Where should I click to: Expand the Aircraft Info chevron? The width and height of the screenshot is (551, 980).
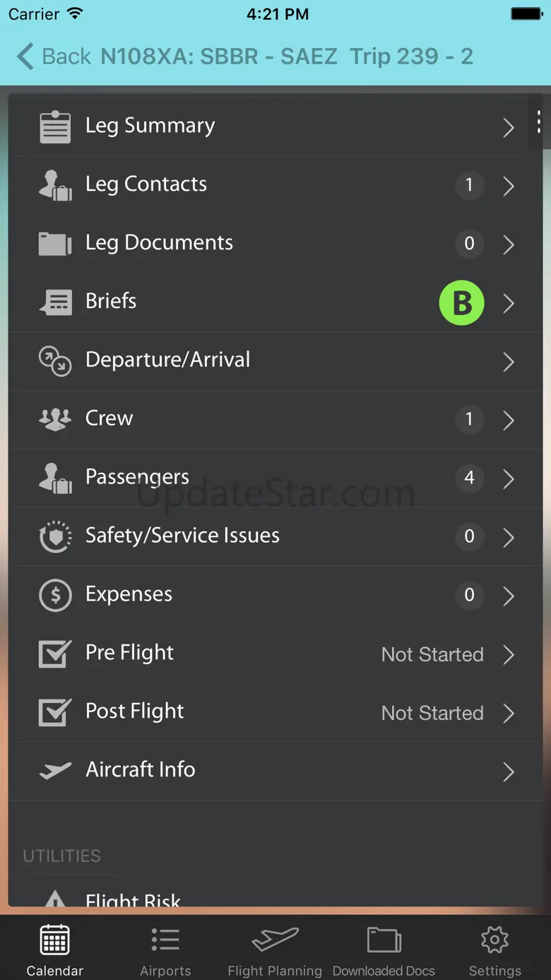tap(509, 772)
